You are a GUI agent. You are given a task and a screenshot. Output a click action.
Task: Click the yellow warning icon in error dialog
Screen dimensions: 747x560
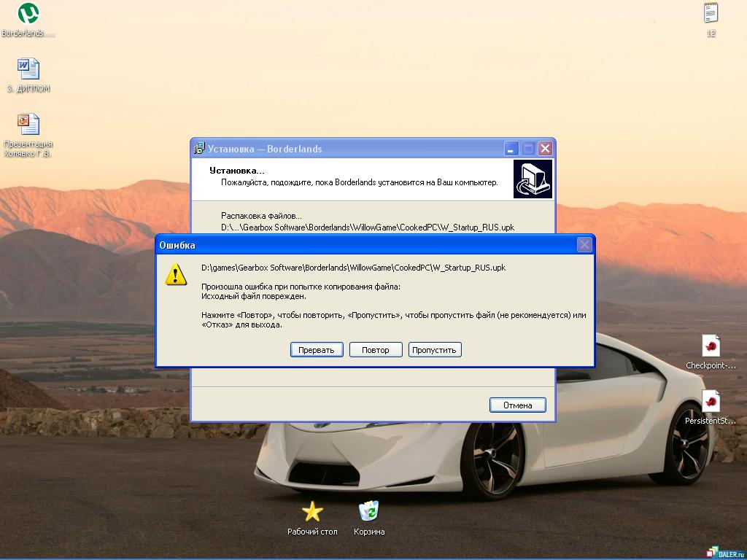(x=176, y=274)
